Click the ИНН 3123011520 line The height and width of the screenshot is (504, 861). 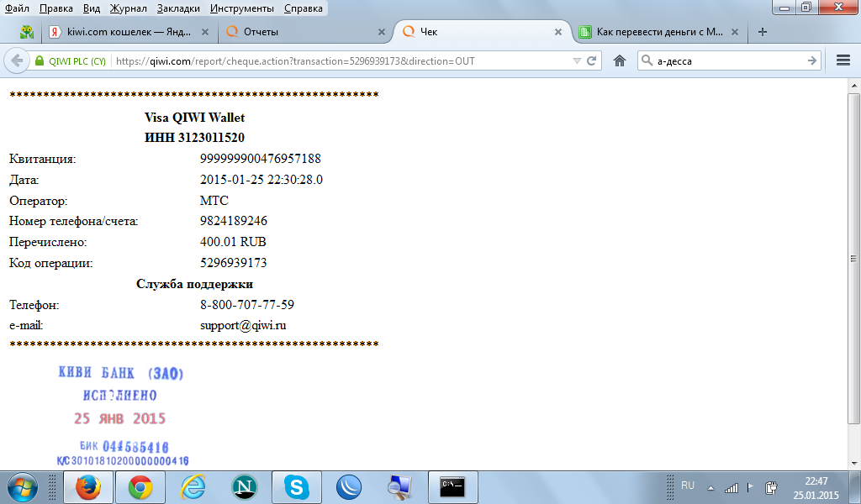tap(194, 137)
